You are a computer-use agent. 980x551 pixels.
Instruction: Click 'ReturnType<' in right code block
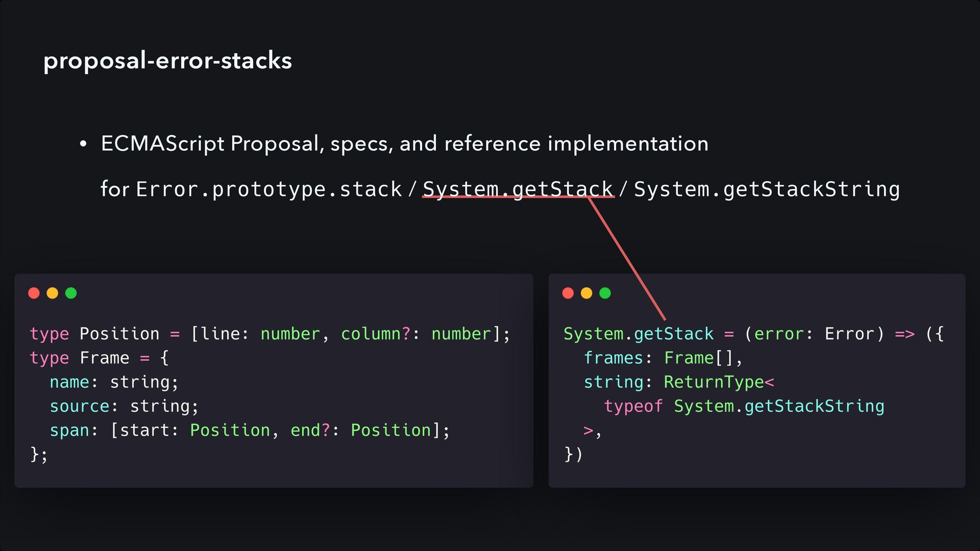(719, 382)
